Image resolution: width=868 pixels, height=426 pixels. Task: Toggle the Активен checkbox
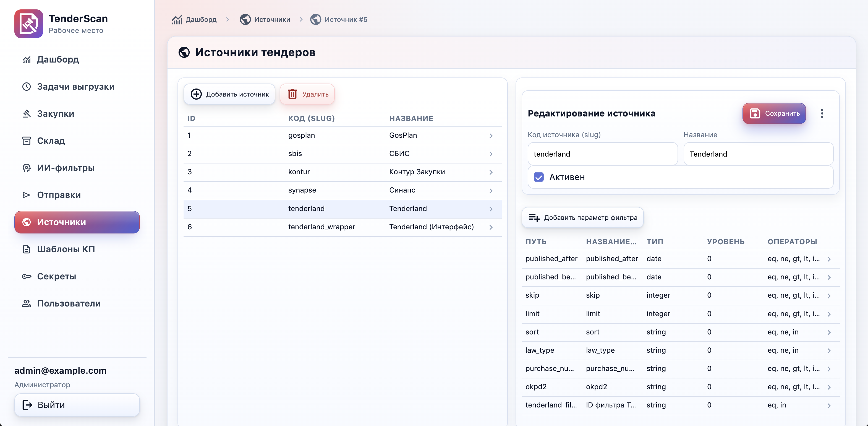[x=538, y=177]
